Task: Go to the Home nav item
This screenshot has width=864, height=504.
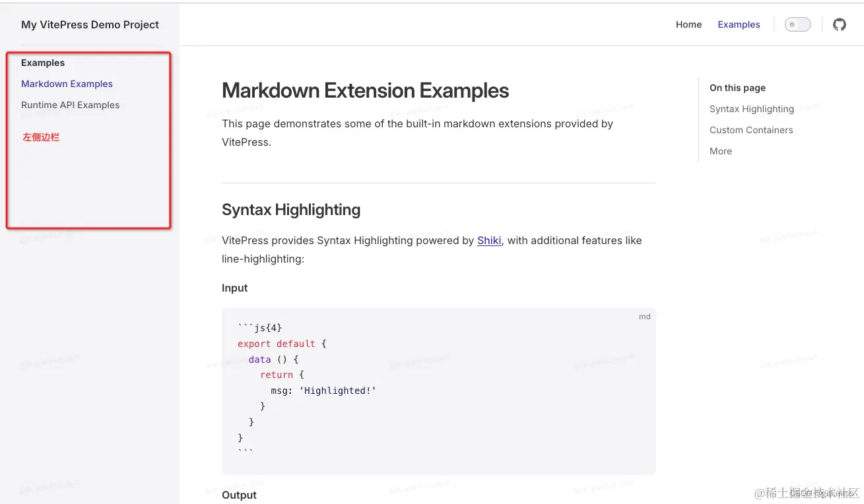Action: 688,24
